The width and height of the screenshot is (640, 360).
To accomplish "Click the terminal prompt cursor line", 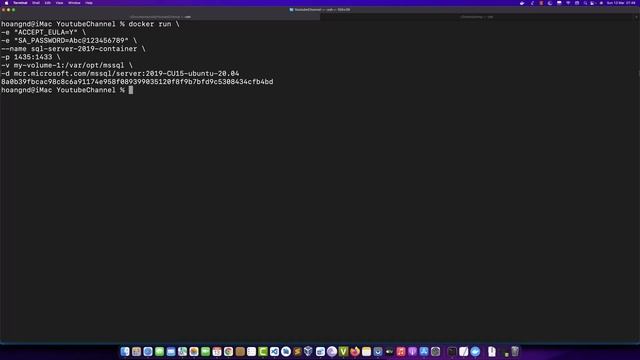I will pos(67,90).
